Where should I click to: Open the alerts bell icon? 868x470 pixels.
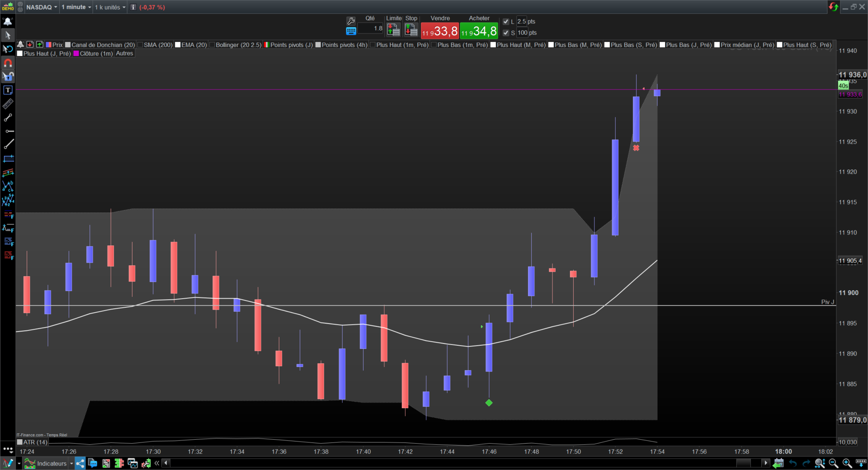8,21
